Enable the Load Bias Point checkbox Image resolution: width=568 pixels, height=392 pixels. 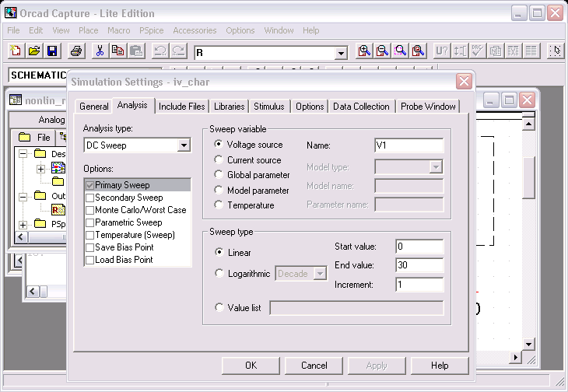89,260
